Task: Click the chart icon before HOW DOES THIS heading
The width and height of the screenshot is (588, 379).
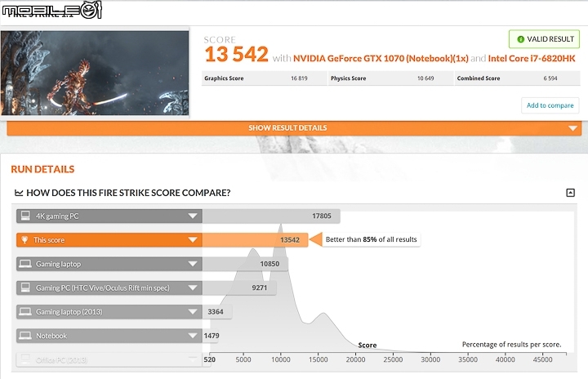Action: tap(19, 193)
